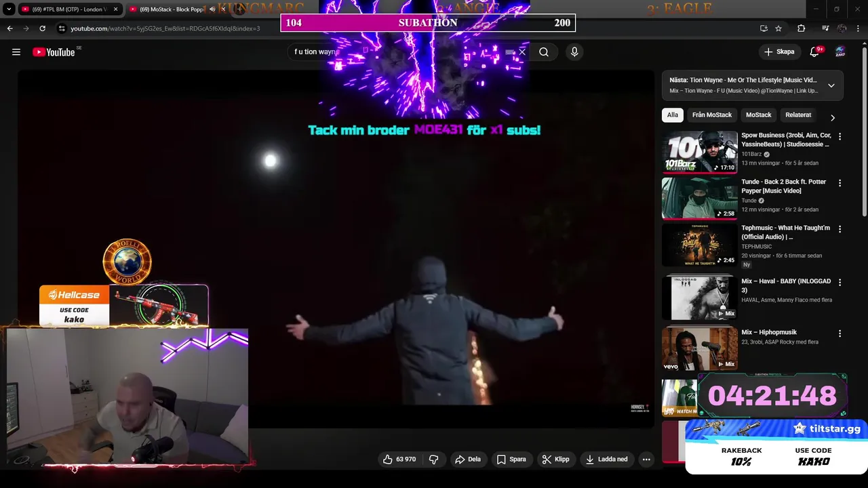Go back with the browser back arrow
The height and width of the screenshot is (488, 868).
click(x=10, y=28)
